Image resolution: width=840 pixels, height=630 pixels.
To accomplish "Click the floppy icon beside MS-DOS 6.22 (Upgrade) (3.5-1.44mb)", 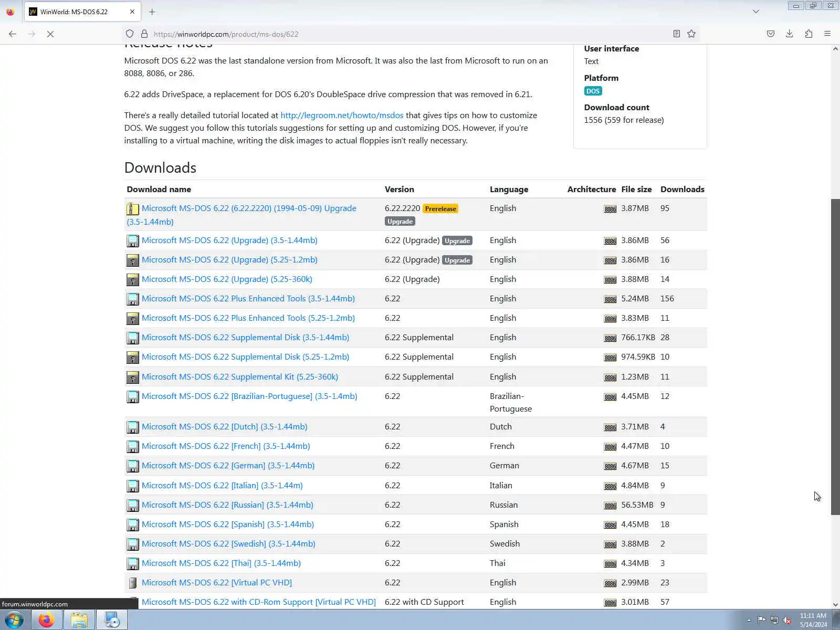I will (133, 241).
